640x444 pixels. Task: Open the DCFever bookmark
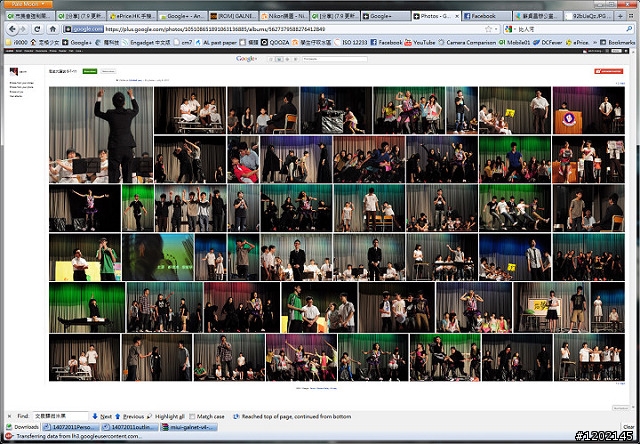tap(549, 42)
